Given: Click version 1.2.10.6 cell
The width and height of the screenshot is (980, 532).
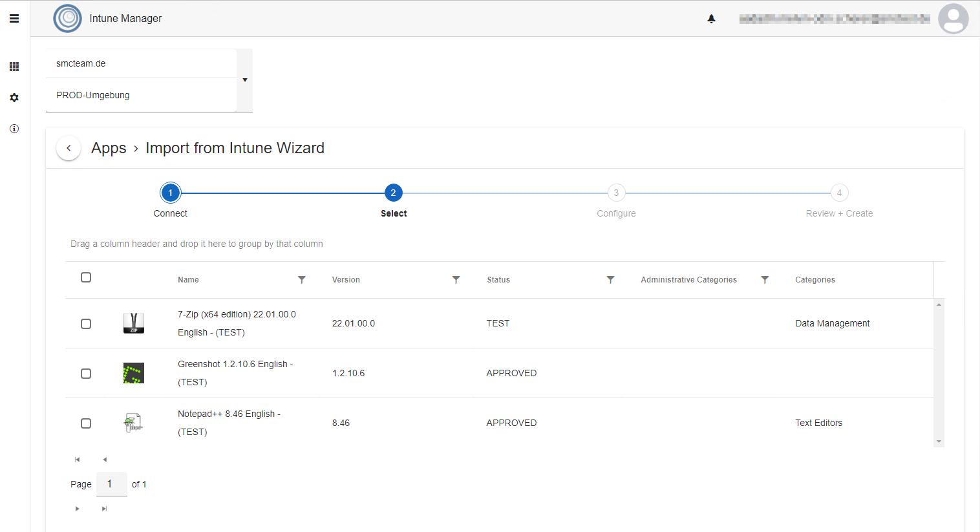Looking at the screenshot, I should 348,373.
